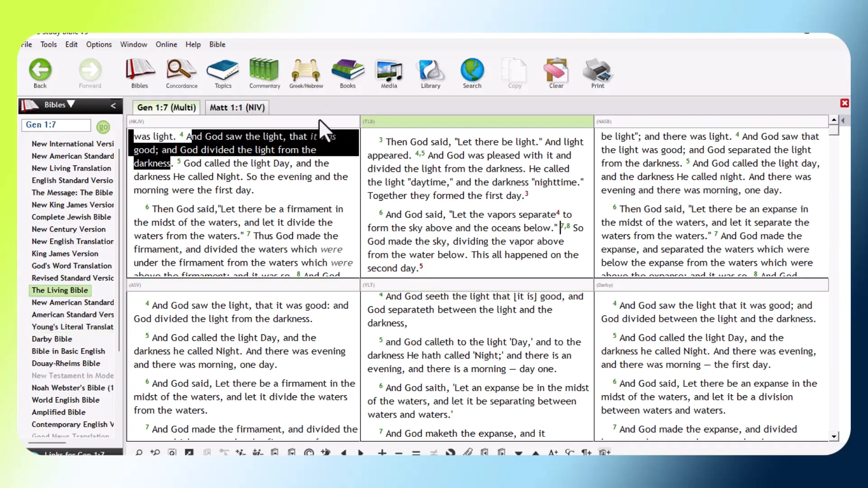Select highlighted The Living Bible entry
868x488 pixels.
pos(60,290)
